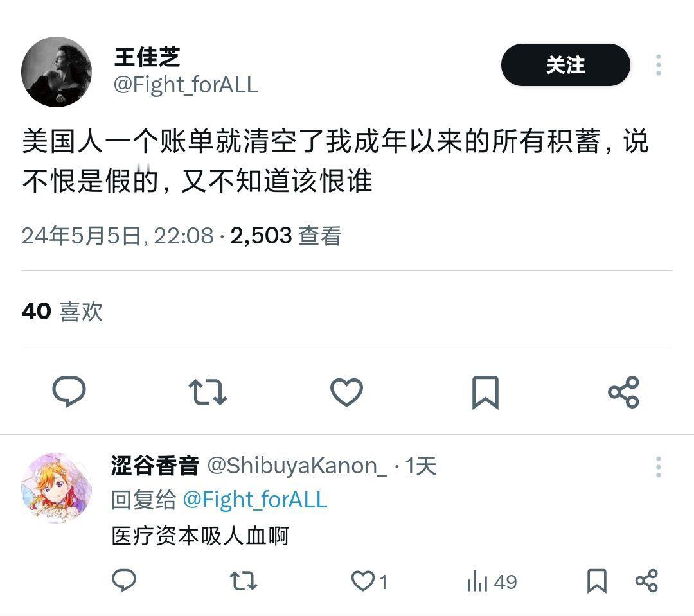Retweet 澀谷香音's comment
The image size is (694, 616).
[244, 581]
